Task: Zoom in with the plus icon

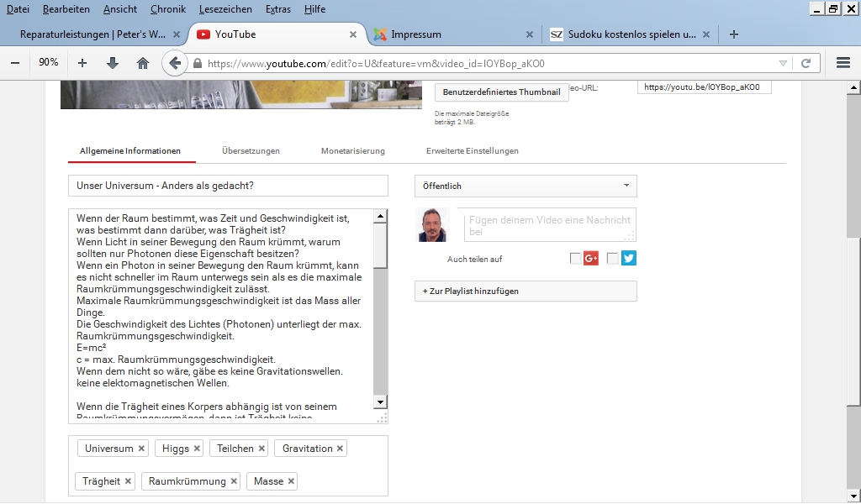Action: pyautogui.click(x=82, y=63)
